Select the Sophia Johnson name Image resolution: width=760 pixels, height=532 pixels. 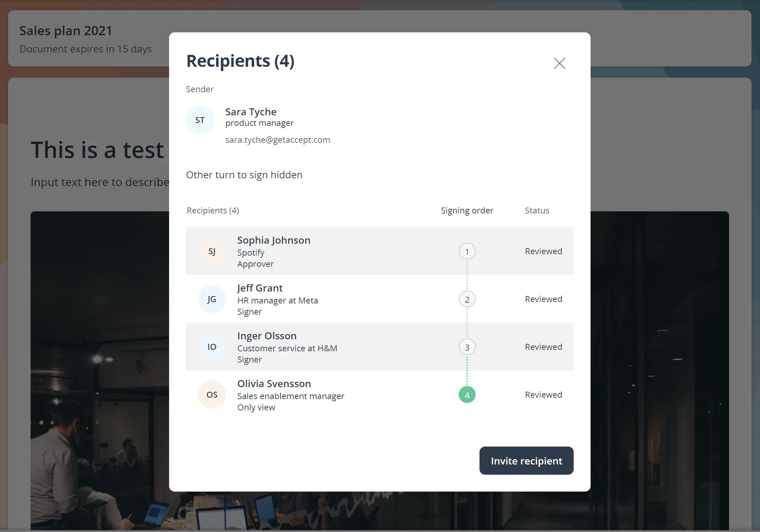pos(274,240)
